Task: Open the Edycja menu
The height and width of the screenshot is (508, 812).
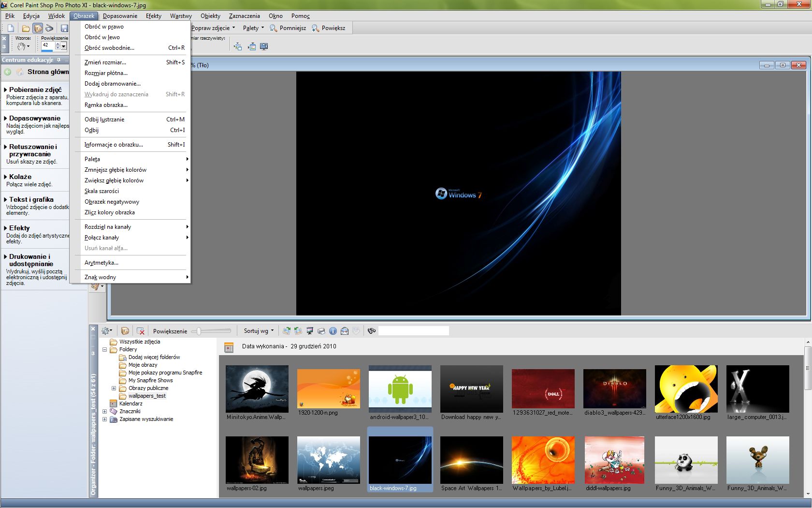Action: point(31,16)
